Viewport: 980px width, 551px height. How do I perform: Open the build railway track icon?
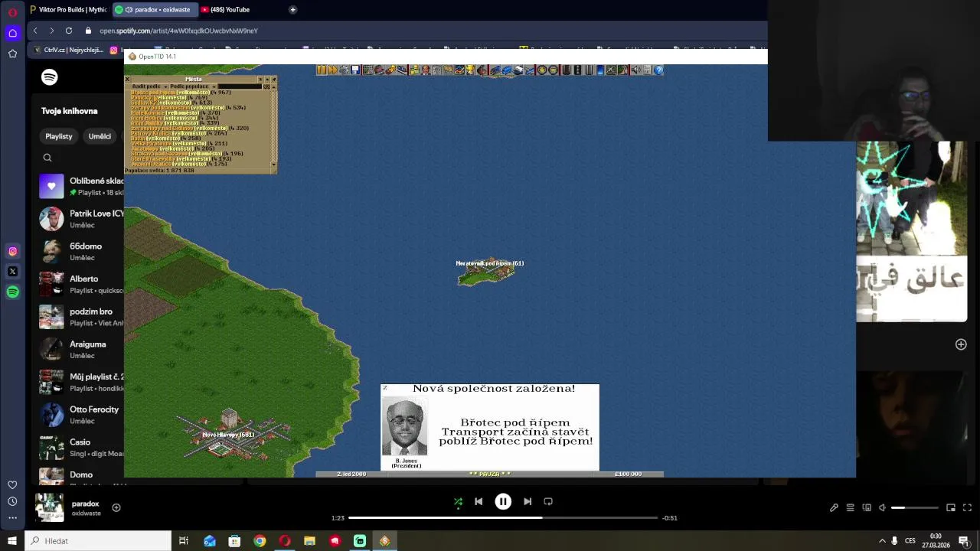(x=566, y=70)
